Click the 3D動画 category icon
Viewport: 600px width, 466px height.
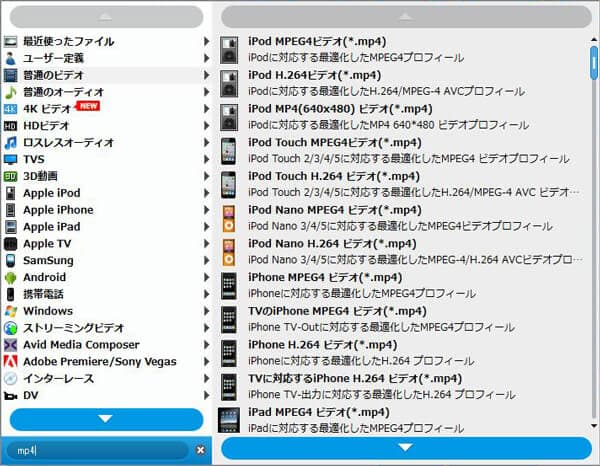coord(10,176)
